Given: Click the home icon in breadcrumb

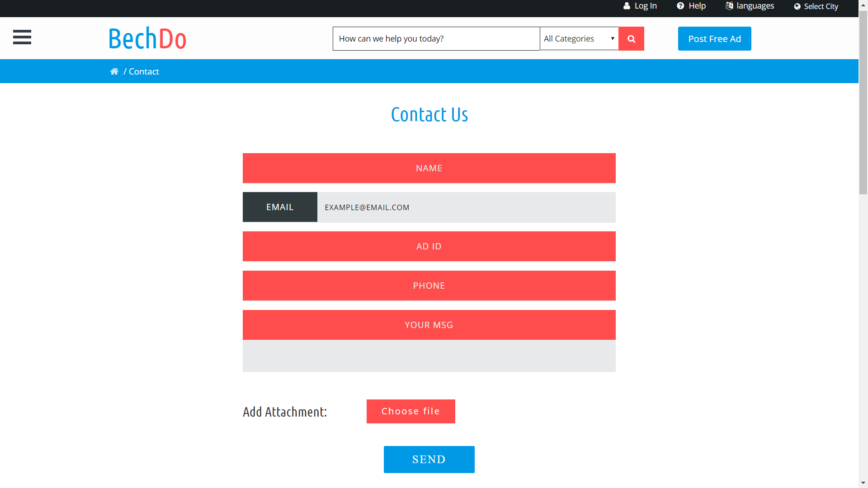Looking at the screenshot, I should click(x=114, y=71).
